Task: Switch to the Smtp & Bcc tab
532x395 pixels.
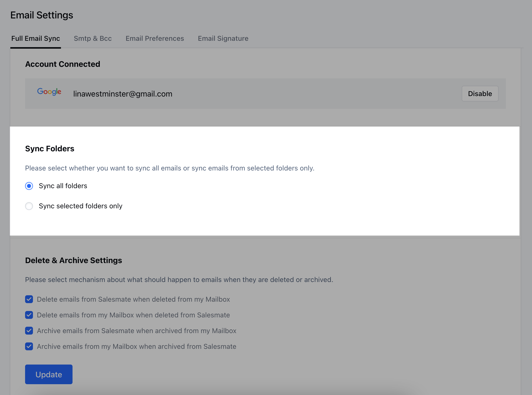Action: tap(93, 39)
